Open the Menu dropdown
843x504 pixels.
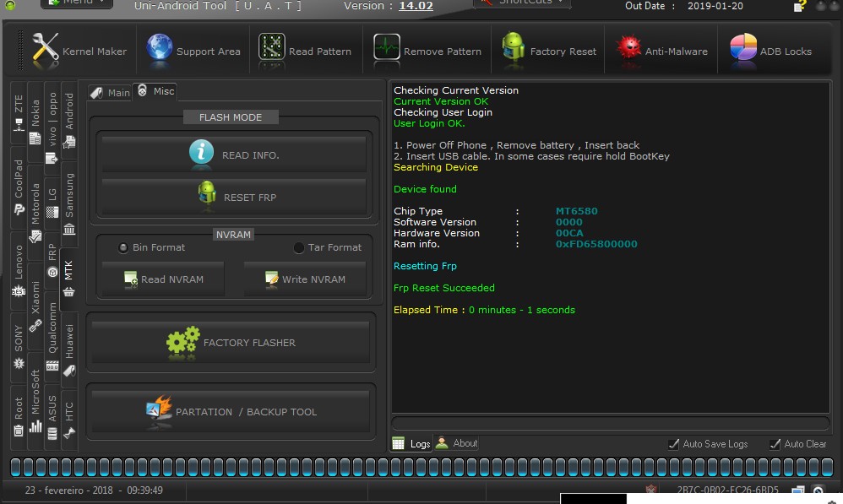point(77,3)
